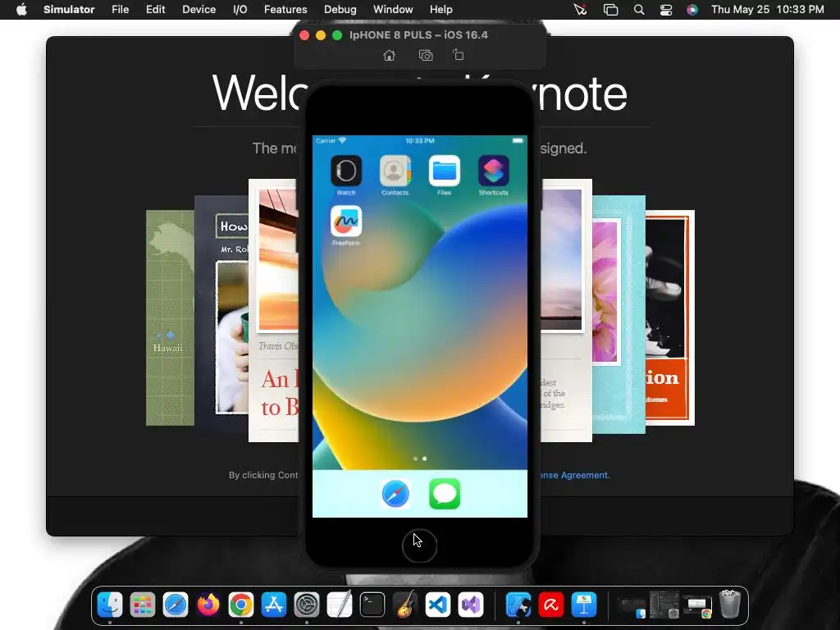Select the chalkboard theme thumbnail in Keynote
Viewport: 840px width, 630px height.
point(221,314)
